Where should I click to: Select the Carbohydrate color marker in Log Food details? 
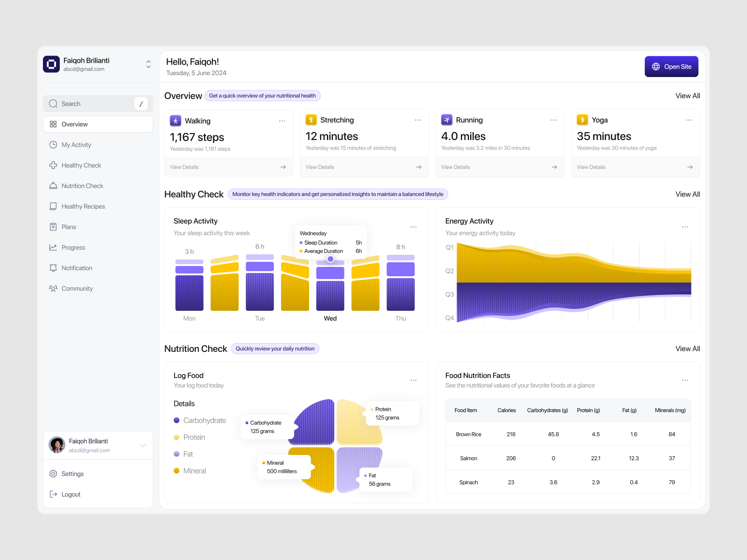pos(177,420)
